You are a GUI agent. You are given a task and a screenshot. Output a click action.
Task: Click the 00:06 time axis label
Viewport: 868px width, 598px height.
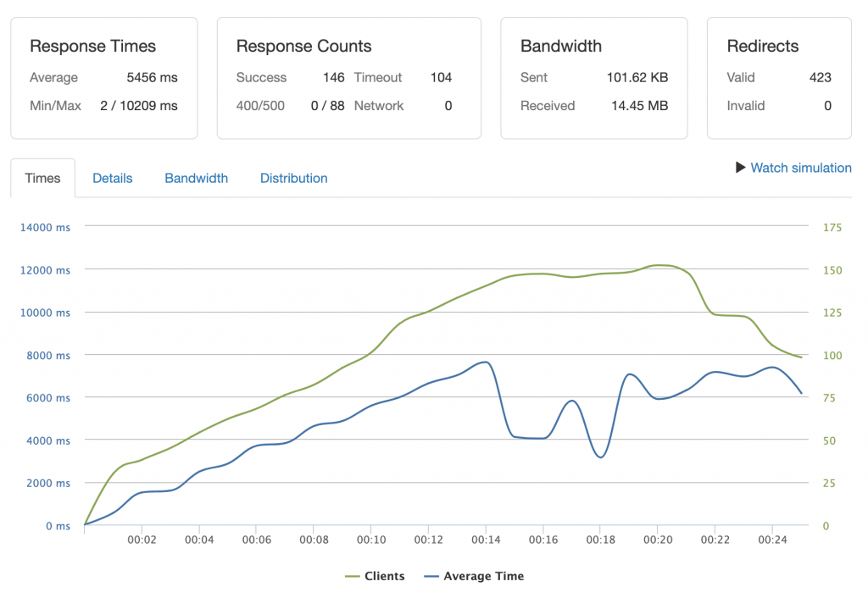tap(256, 540)
